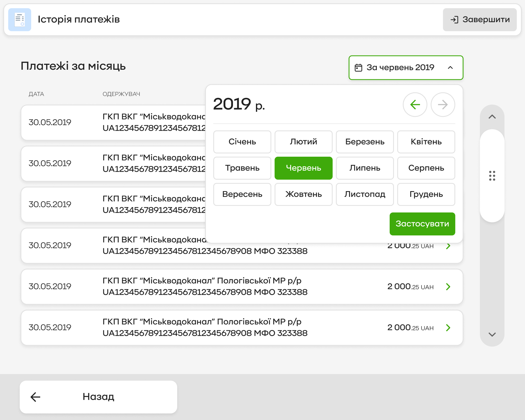Click 2019 р. year heading in calendar
525x420 pixels.
point(239,104)
